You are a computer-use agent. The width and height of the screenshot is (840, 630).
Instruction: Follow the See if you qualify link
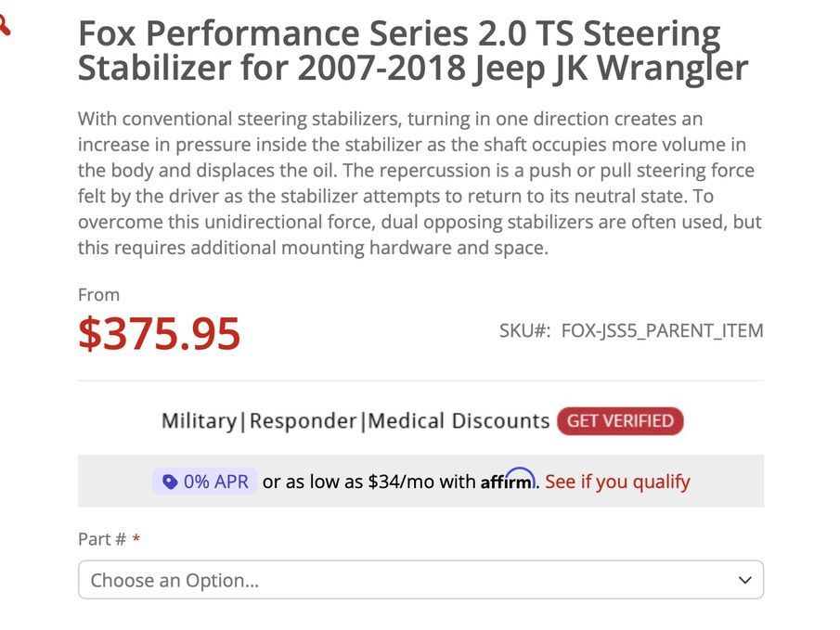(x=617, y=482)
